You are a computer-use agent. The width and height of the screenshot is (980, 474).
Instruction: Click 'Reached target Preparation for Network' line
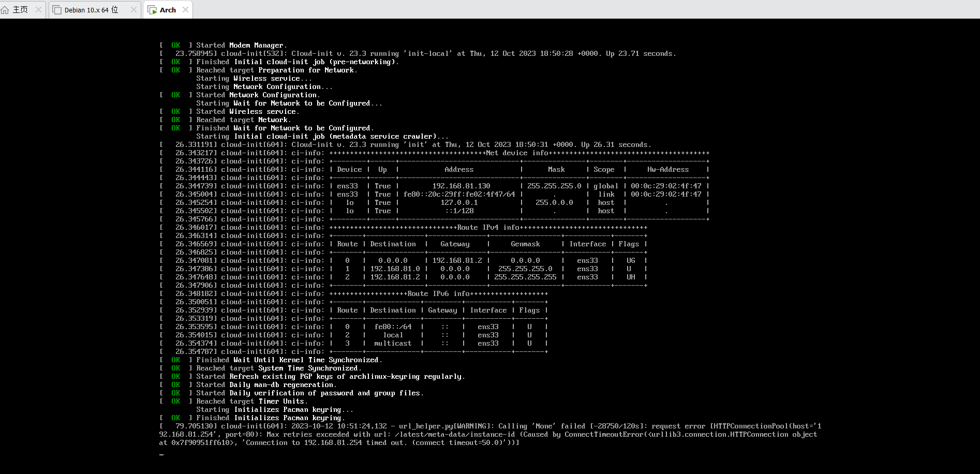[258, 70]
